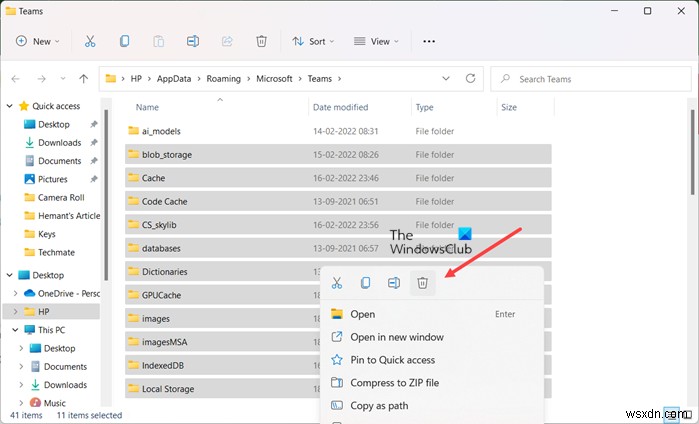The image size is (699, 424).
Task: Expand the HP tree node
Action: tap(16, 312)
